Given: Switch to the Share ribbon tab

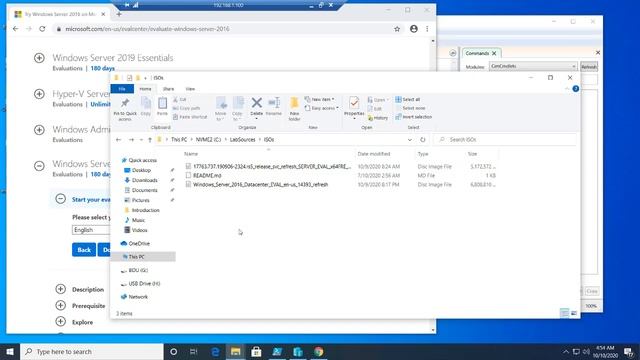Looking at the screenshot, I should [168, 89].
